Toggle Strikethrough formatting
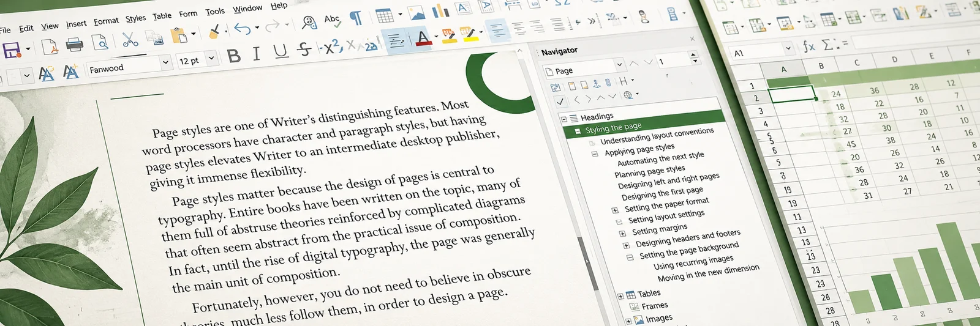This screenshot has height=326, width=980. (x=304, y=50)
